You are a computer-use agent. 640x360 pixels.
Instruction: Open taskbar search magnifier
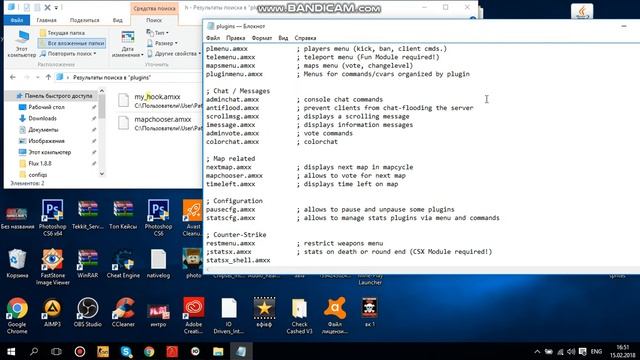click(x=34, y=351)
